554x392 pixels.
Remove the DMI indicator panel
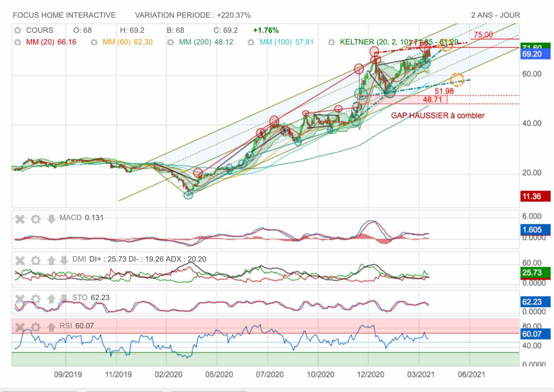pyautogui.click(x=20, y=260)
